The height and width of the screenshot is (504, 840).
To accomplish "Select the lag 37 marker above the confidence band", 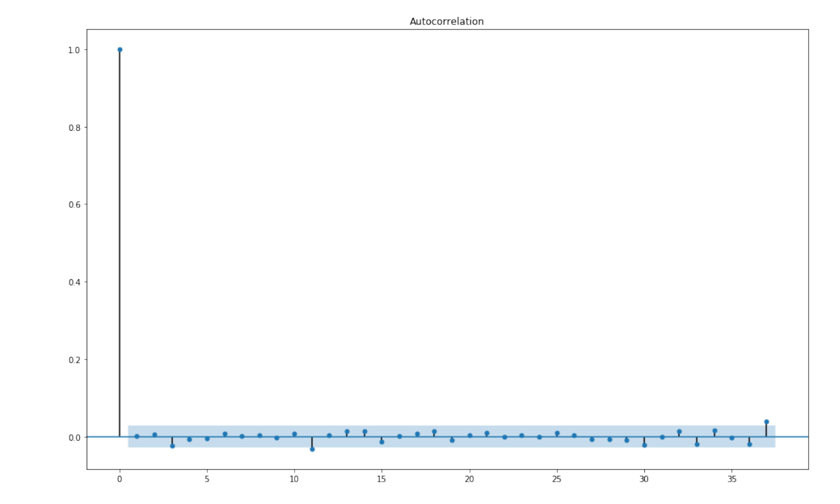I will 766,422.
